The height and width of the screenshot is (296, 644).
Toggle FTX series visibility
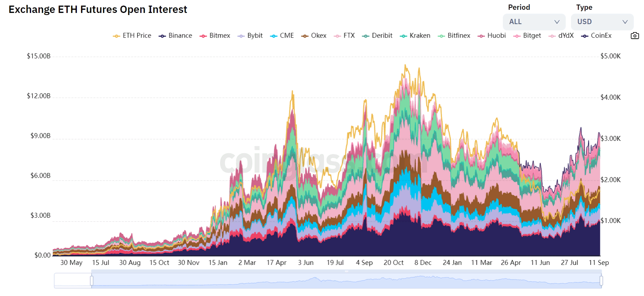345,36
